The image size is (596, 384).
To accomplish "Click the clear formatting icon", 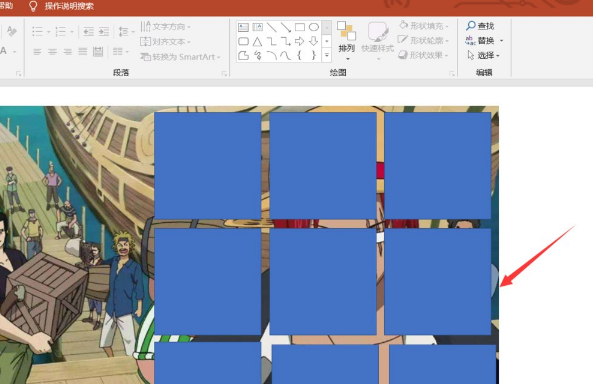I will click(x=11, y=31).
